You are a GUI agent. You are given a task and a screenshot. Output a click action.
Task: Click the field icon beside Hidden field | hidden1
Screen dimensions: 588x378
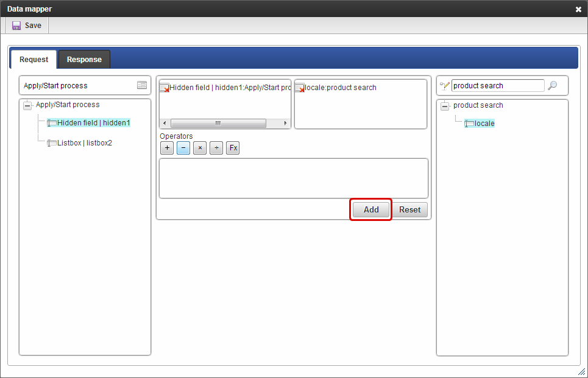[x=52, y=123]
